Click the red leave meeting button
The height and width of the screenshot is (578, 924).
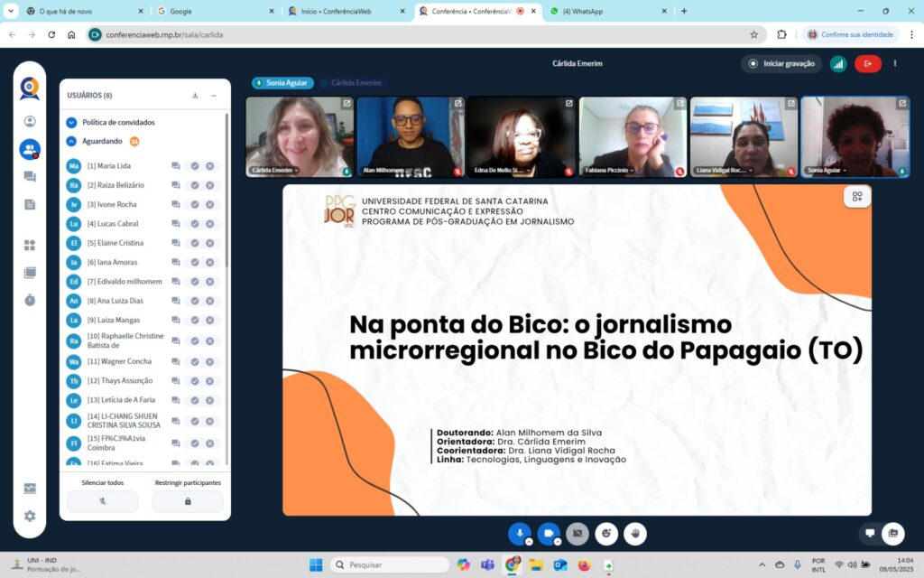click(x=868, y=64)
